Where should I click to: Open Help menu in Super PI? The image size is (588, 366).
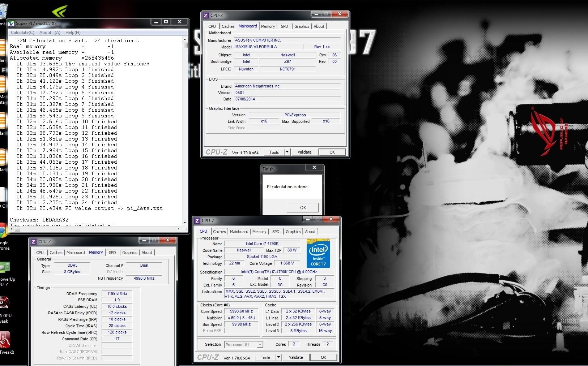point(73,33)
